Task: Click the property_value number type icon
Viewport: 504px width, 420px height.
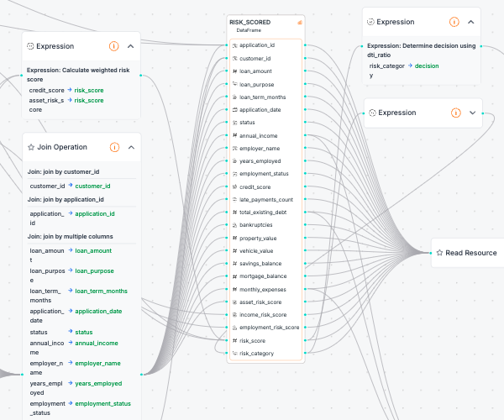Action: [234, 238]
